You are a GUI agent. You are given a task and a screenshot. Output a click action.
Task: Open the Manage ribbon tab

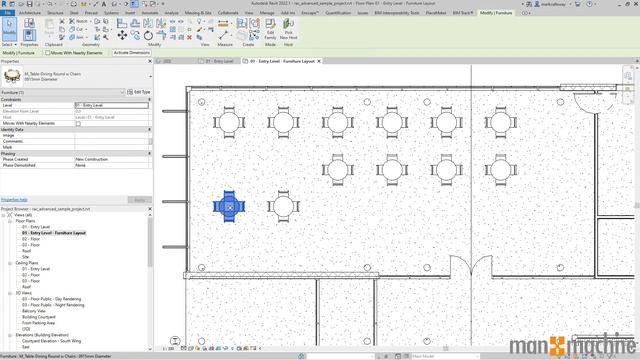point(267,13)
